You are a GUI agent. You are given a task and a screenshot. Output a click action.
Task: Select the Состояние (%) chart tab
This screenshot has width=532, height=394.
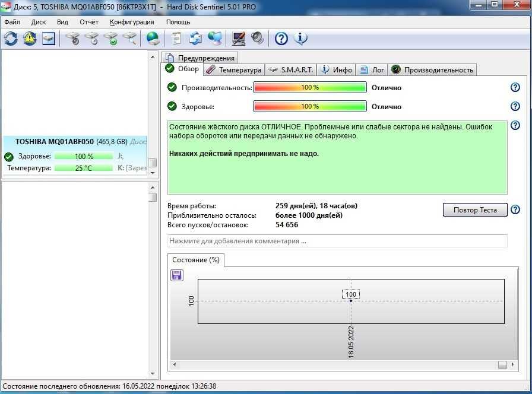(196, 260)
